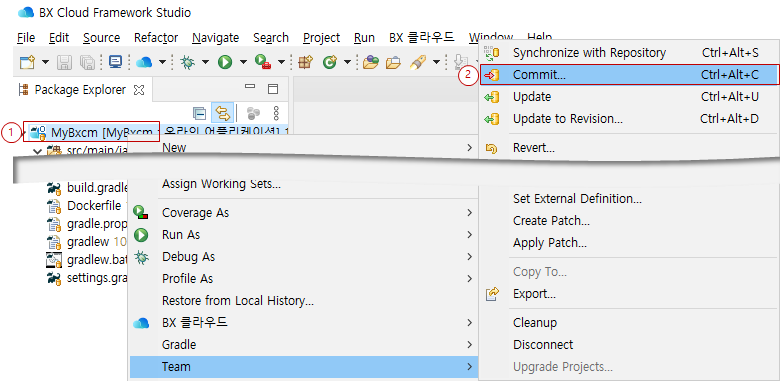
Task: Expand the Profile As submenu arrow
Action: point(470,279)
